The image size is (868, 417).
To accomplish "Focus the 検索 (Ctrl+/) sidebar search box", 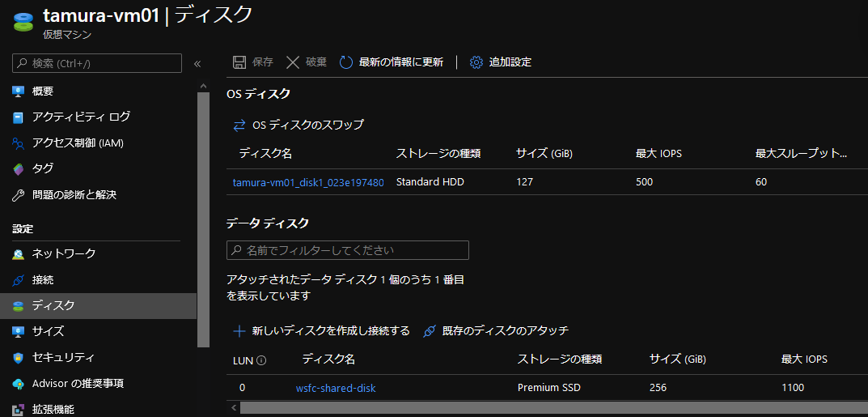I will [x=97, y=63].
